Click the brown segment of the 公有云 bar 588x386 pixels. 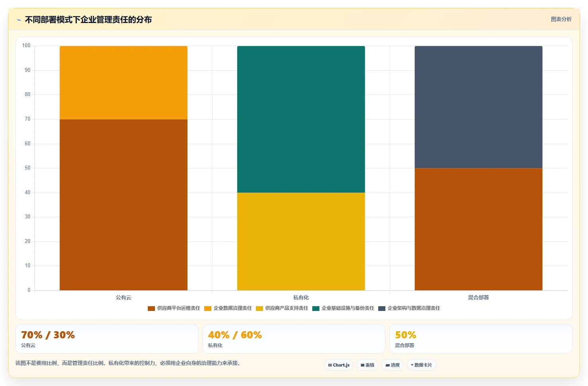[124, 205]
